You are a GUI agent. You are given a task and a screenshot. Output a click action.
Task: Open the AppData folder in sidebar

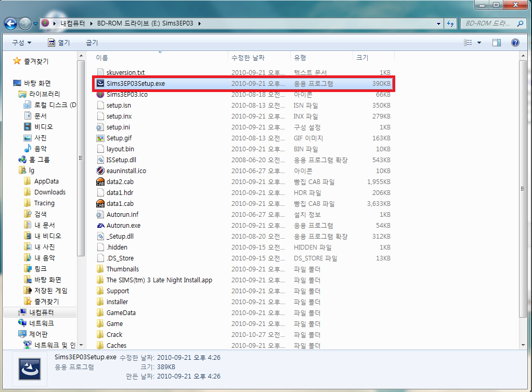click(41, 181)
